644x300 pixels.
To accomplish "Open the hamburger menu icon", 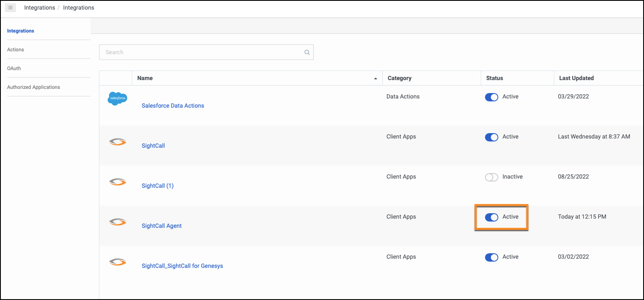I will [x=10, y=8].
